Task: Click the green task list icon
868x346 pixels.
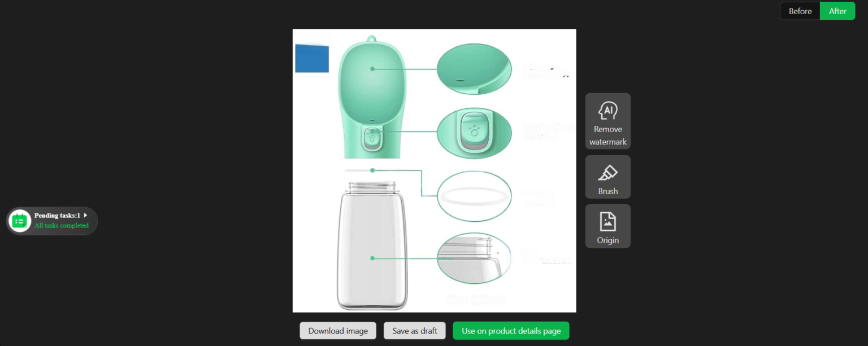Action: tap(20, 221)
